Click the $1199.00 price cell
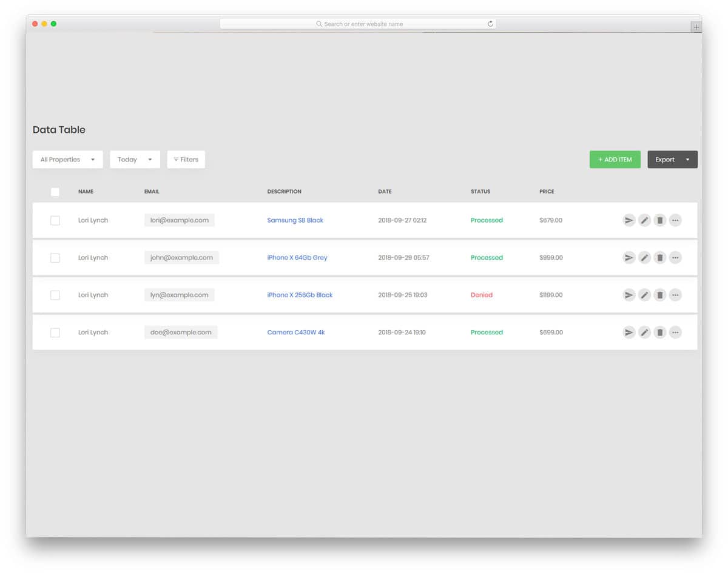 click(551, 295)
